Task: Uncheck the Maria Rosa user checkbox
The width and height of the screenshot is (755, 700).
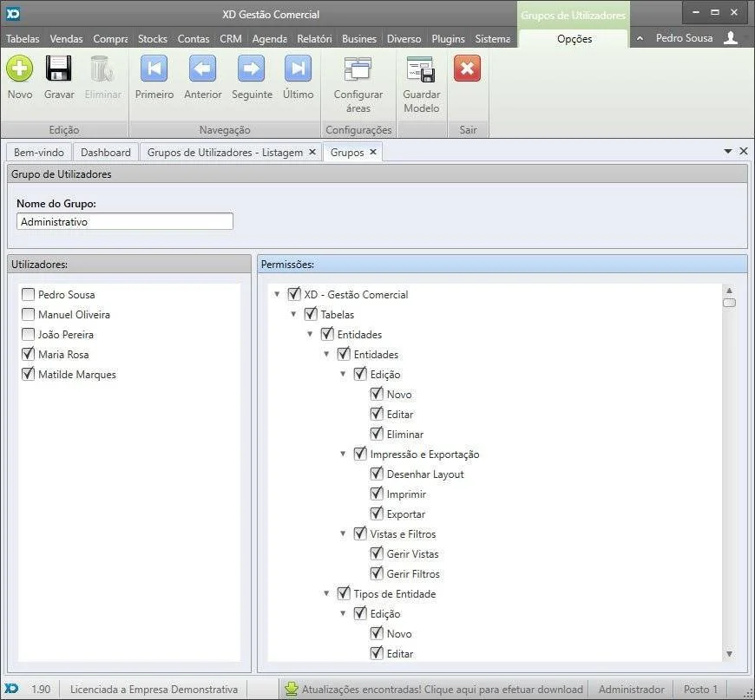Action: pos(29,354)
